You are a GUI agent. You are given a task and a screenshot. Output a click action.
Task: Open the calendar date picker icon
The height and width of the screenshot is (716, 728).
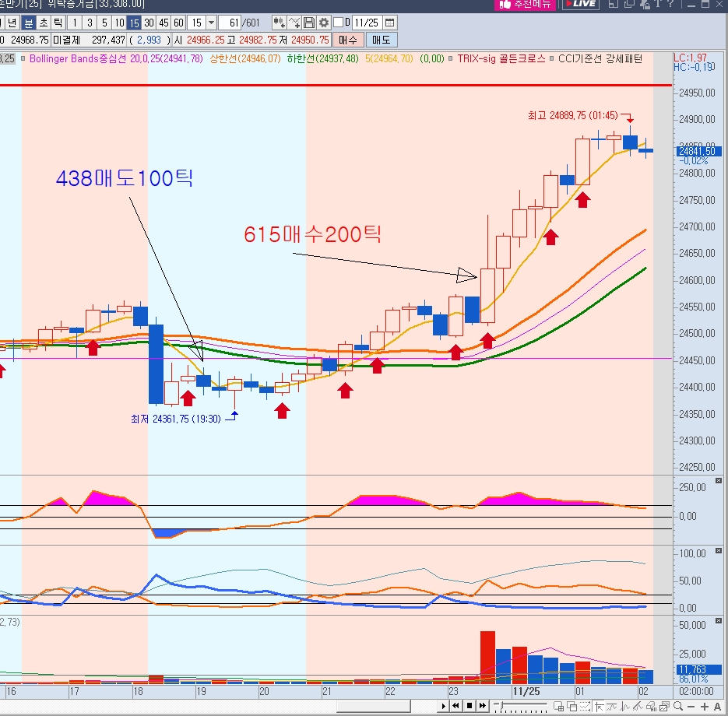click(389, 23)
